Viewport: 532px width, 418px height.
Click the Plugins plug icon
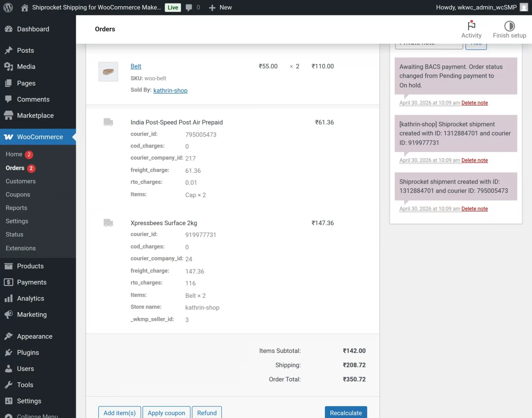pos(8,353)
